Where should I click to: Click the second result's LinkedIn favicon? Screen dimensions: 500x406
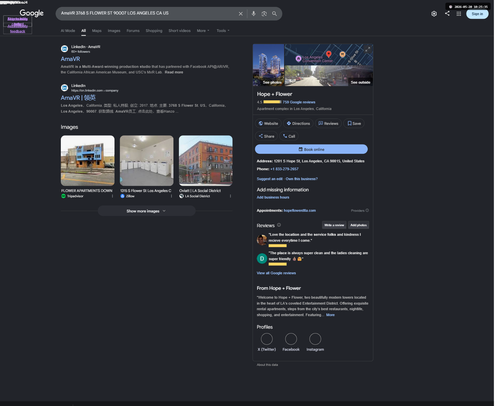click(64, 88)
